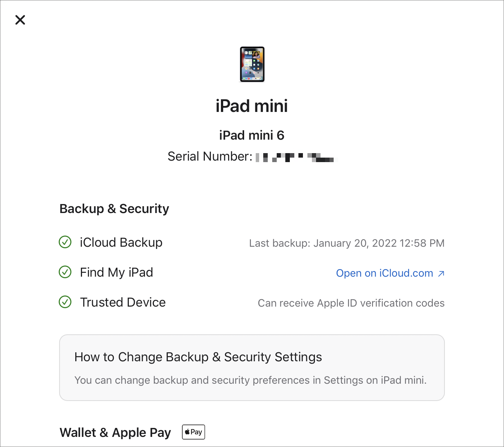
Task: Select the Find My iPad row label
Action: click(x=116, y=272)
